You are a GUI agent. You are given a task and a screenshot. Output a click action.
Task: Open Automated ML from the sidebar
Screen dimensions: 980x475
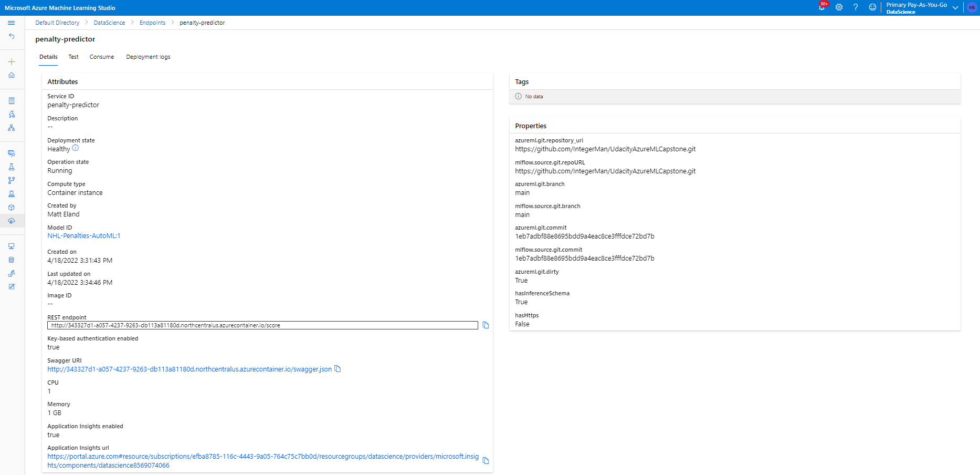(x=11, y=114)
